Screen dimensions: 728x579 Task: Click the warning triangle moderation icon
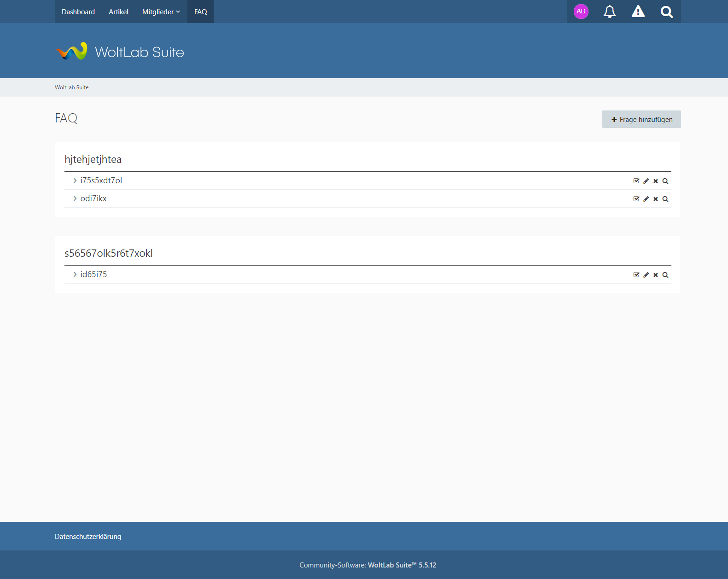point(638,12)
